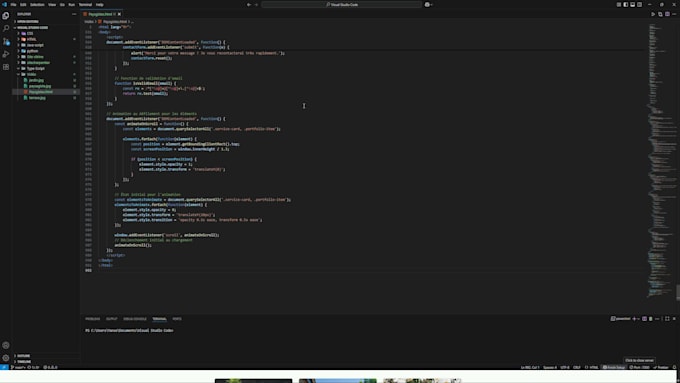Click notifications bell in status bar
The height and width of the screenshot is (383, 680).
coord(674,367)
